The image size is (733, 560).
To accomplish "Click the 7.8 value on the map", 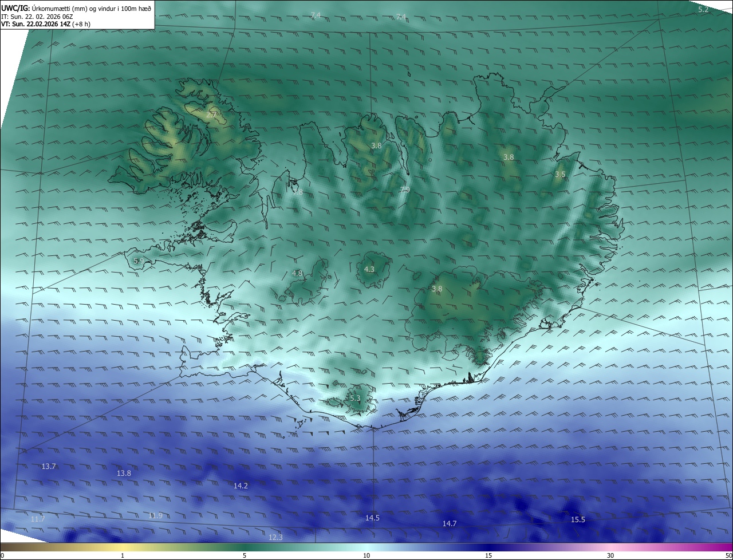I will tap(298, 192).
